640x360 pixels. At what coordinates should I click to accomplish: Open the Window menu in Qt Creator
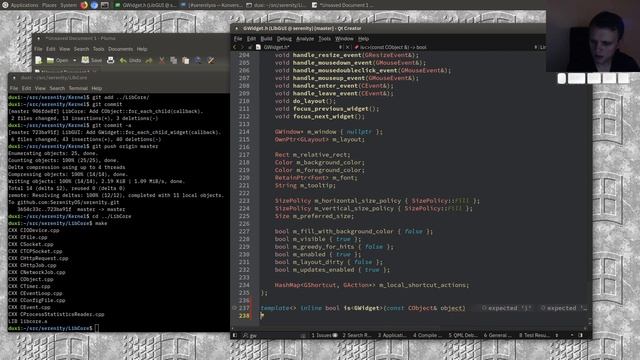[344, 39]
